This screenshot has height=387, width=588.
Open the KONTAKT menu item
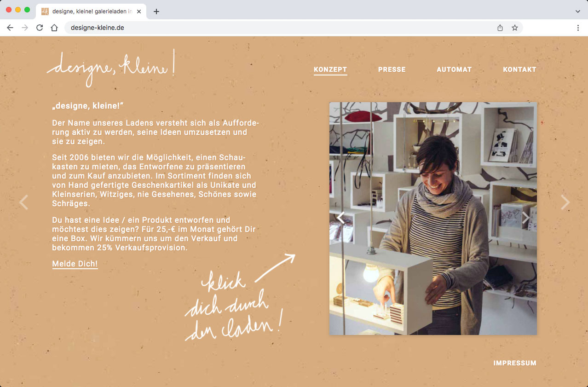(519, 69)
